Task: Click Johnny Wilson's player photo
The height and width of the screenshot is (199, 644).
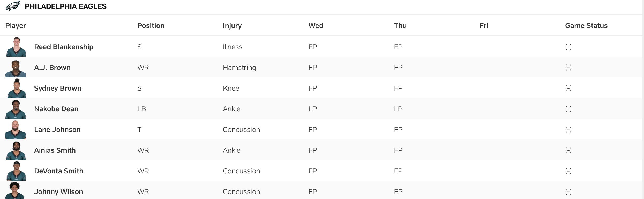Action: (x=15, y=191)
